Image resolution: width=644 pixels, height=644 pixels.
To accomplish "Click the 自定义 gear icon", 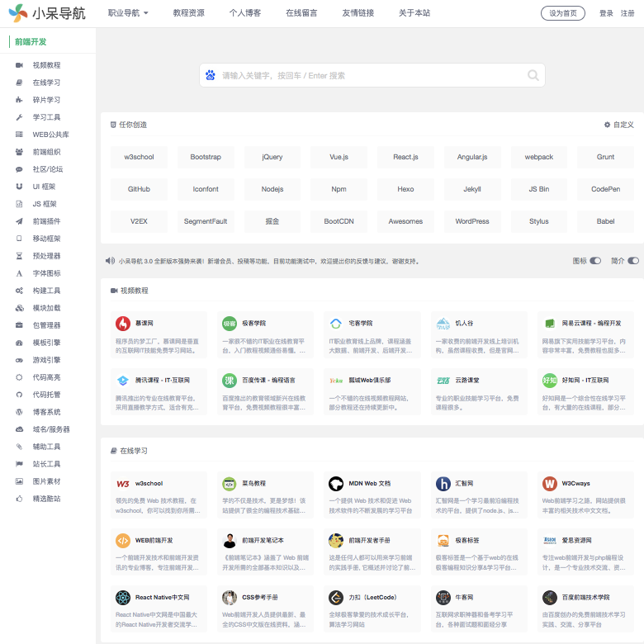I will click(x=607, y=125).
